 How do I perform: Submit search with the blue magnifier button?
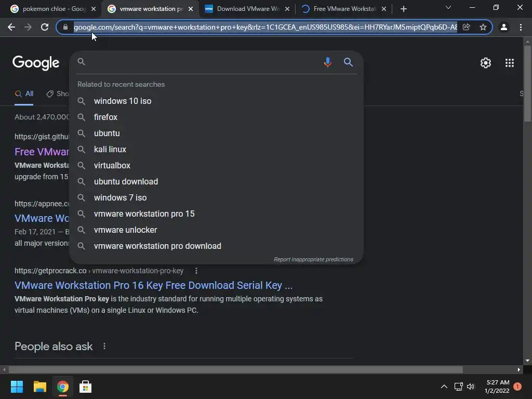(348, 62)
